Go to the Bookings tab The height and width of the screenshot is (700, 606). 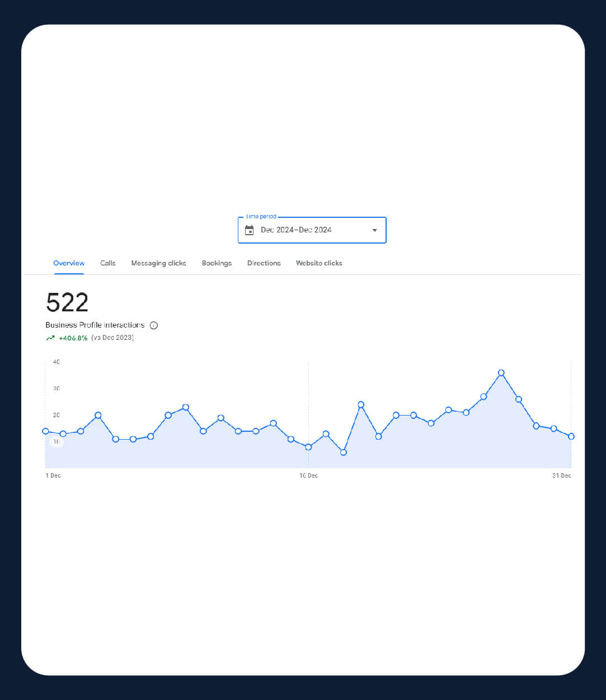coord(217,263)
